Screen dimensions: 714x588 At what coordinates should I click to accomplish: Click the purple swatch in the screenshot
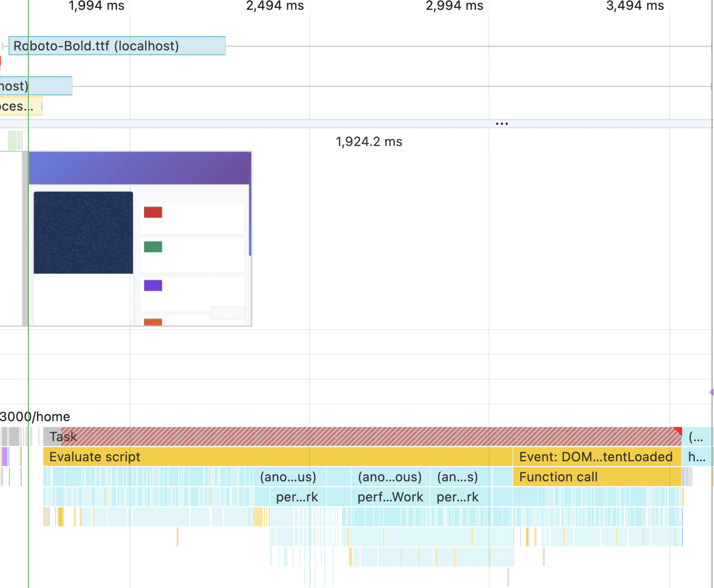(153, 285)
